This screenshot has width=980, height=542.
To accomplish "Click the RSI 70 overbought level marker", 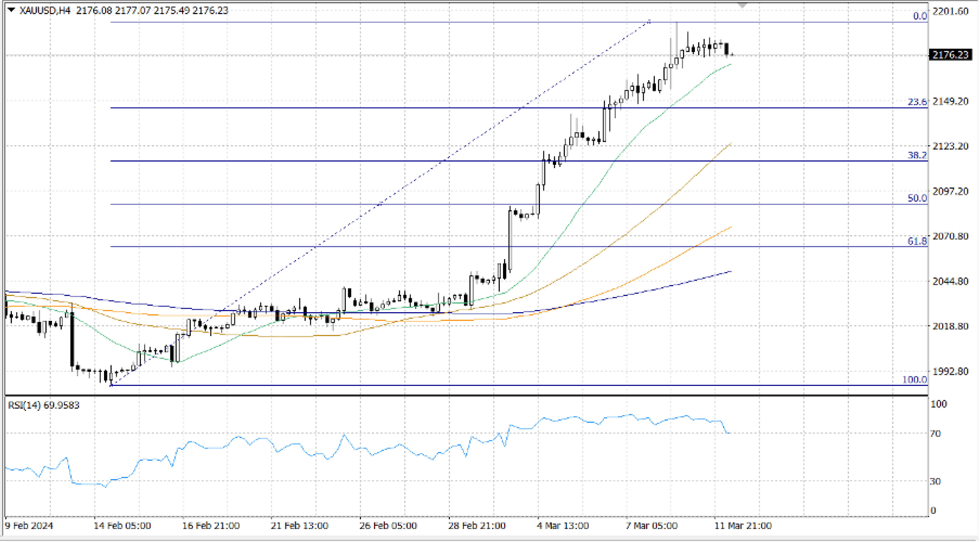I will pyautogui.click(x=935, y=434).
